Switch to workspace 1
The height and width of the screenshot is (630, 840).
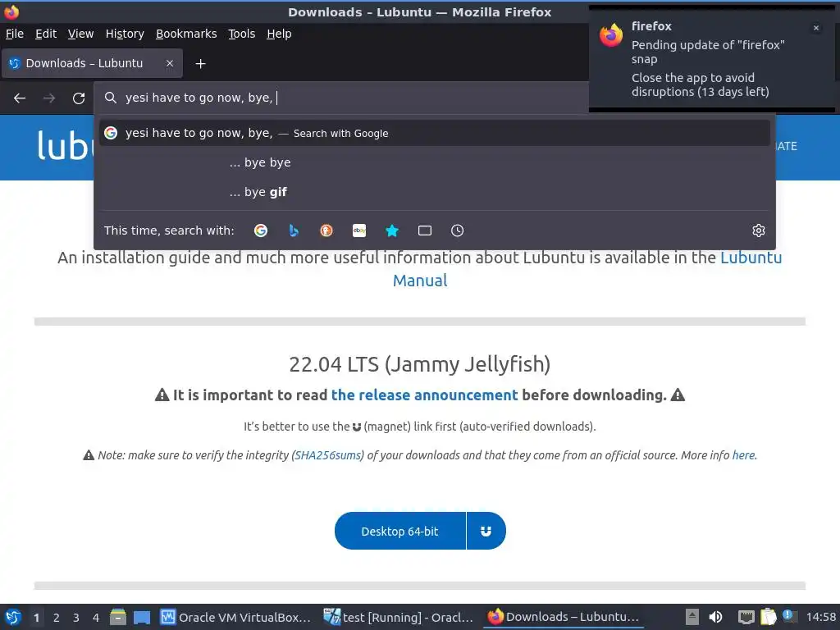coord(36,617)
